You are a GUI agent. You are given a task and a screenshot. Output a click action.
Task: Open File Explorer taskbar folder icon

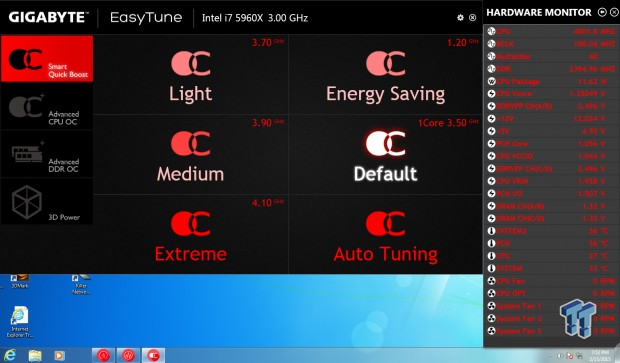[34, 355]
